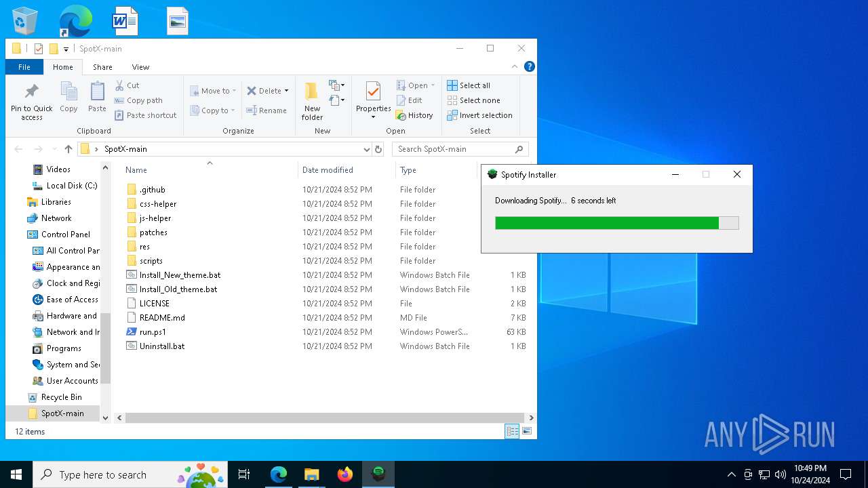Show hidden system tray icons
The width and height of the screenshot is (868, 488).
click(731, 474)
